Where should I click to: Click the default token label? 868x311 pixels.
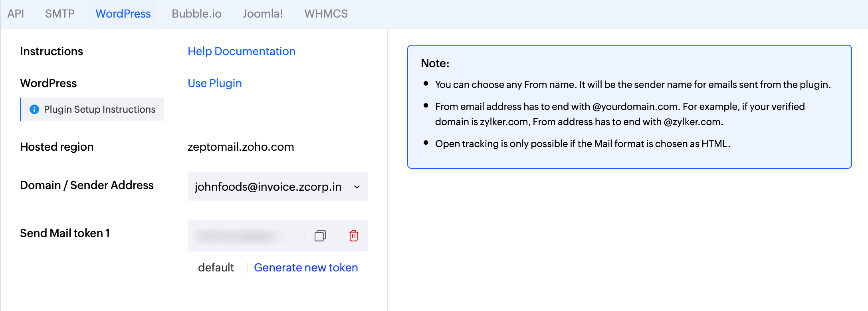(x=216, y=267)
